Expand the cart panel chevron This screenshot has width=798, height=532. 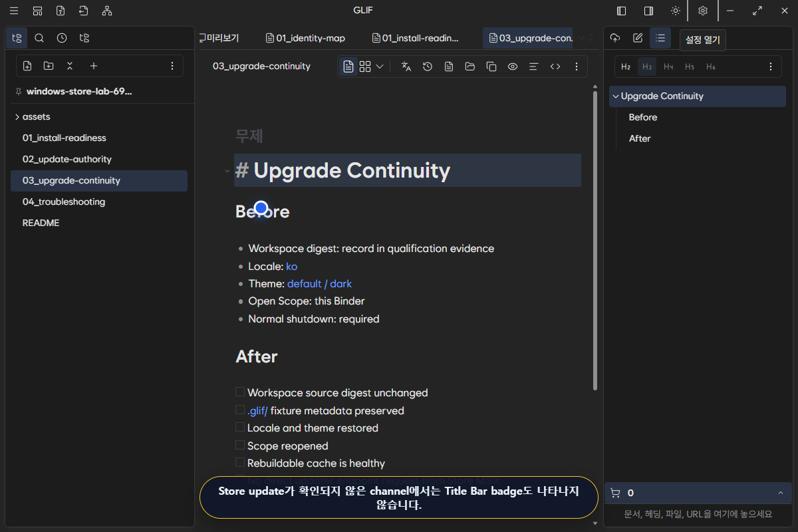click(x=780, y=493)
